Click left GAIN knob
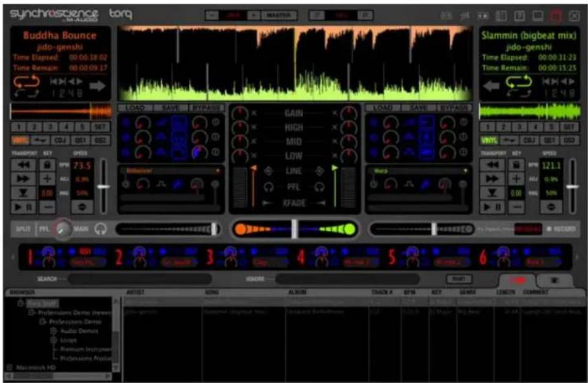This screenshot has height=383, width=588. tap(240, 113)
